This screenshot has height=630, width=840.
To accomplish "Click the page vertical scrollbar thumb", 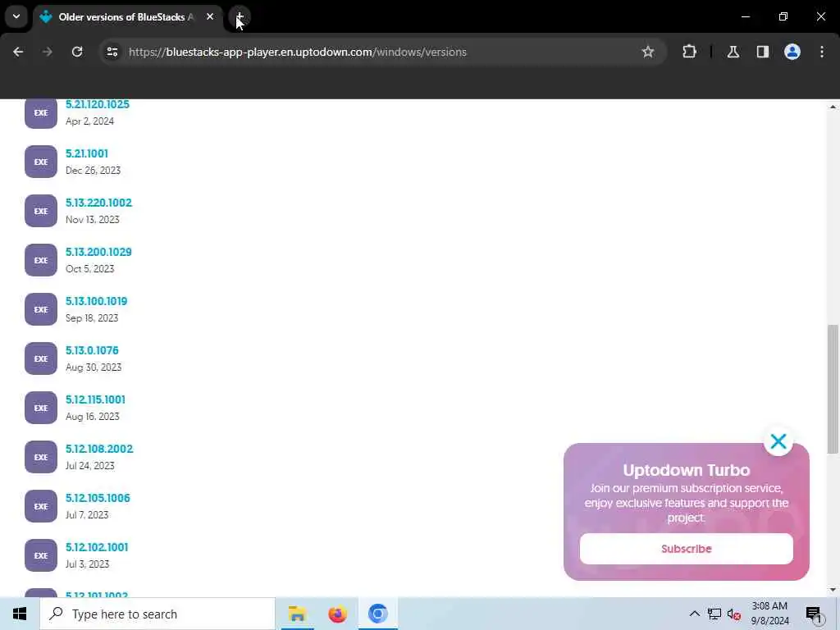I will click(833, 390).
